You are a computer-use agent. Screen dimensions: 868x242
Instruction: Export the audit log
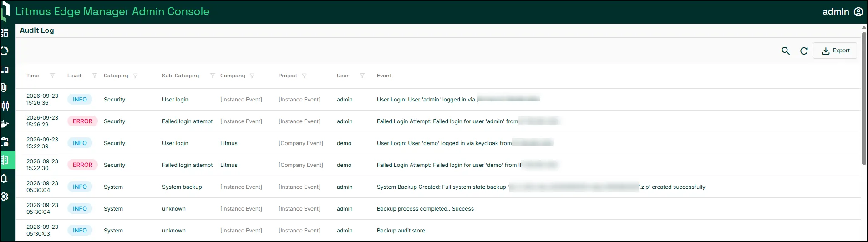[x=835, y=50]
